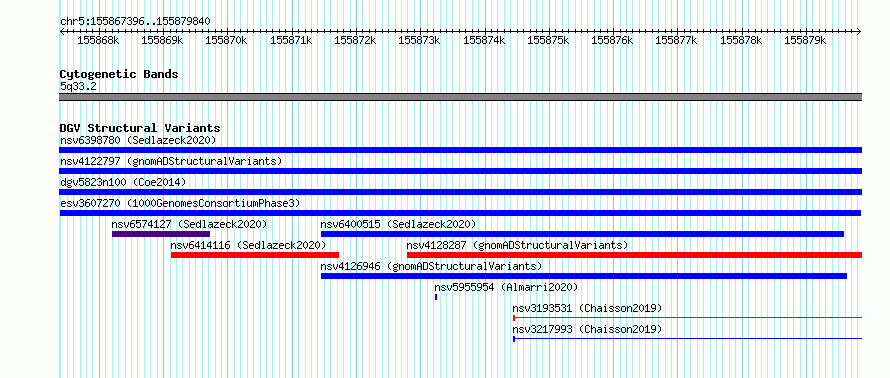Screen dimensions: 890x378
Task: Click the 155872k ruler tick label
Action: pyautogui.click(x=355, y=40)
